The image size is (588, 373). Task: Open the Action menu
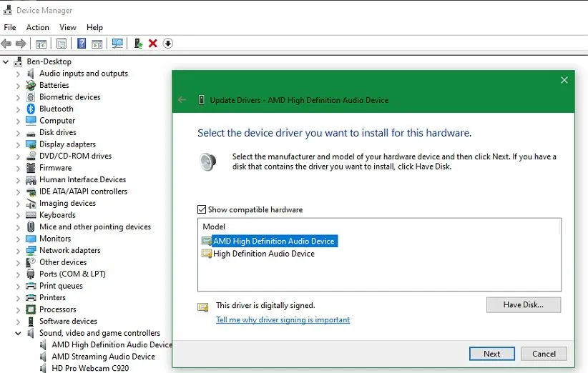coord(38,27)
